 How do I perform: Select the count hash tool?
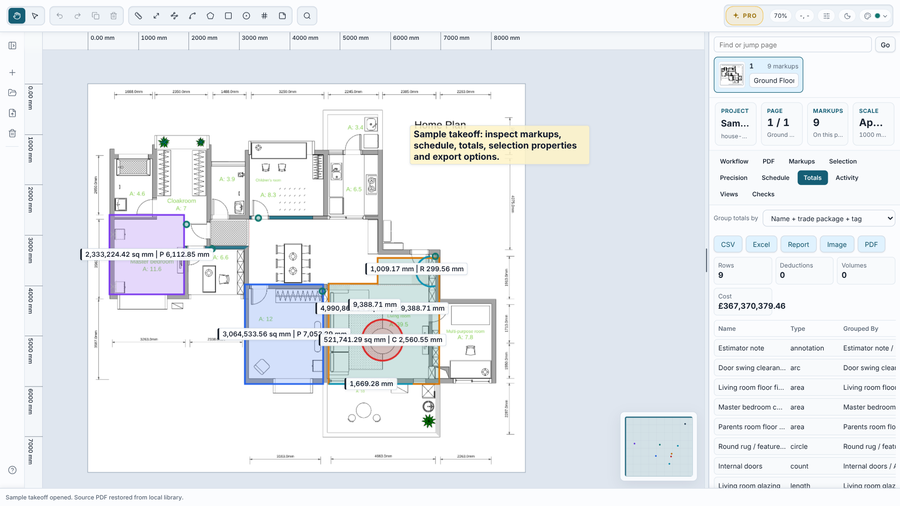(264, 16)
